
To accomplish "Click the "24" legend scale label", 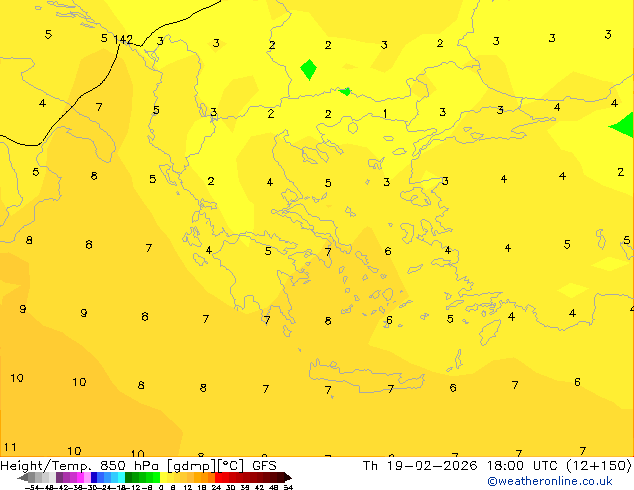I will pyautogui.click(x=216, y=488).
